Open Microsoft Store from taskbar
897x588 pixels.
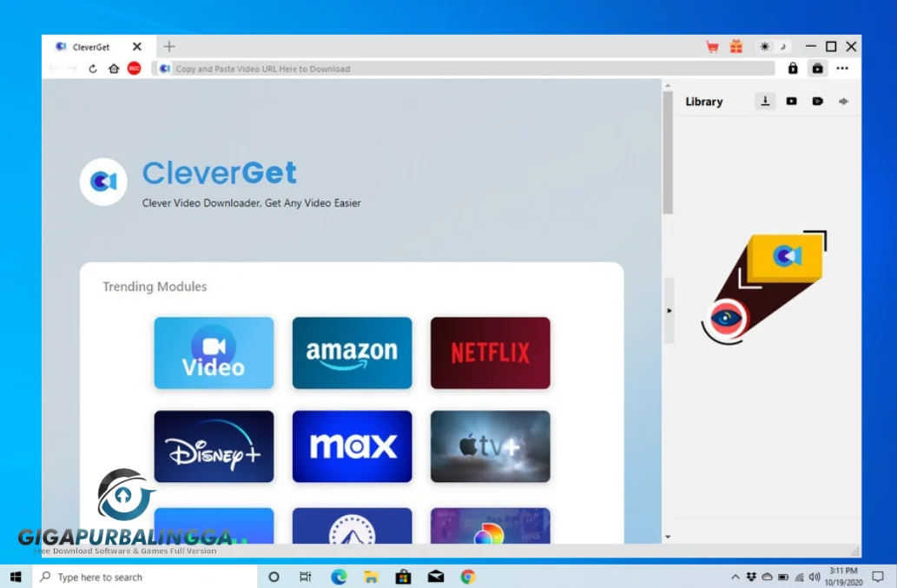403,577
